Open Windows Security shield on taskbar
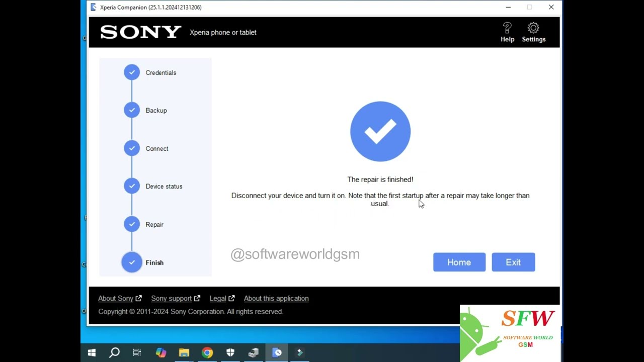Screen dimensions: 644x362 click(230, 352)
